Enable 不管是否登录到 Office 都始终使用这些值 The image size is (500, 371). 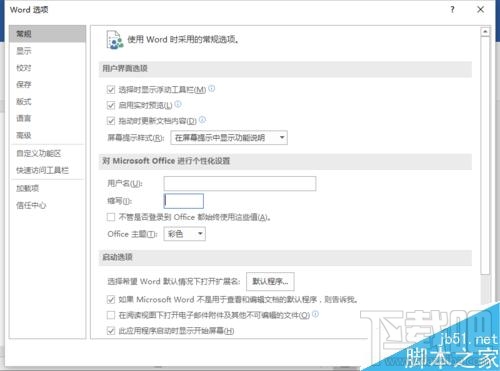(x=111, y=217)
